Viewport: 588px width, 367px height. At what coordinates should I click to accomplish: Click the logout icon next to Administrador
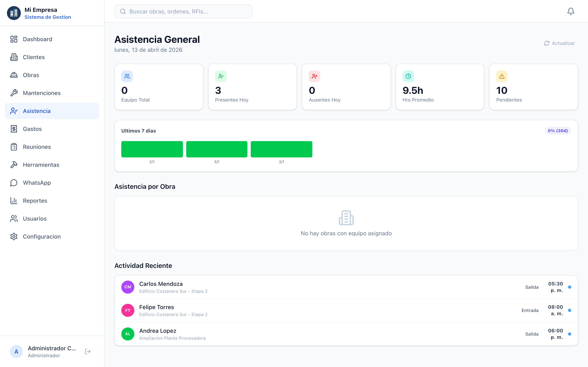(x=87, y=351)
